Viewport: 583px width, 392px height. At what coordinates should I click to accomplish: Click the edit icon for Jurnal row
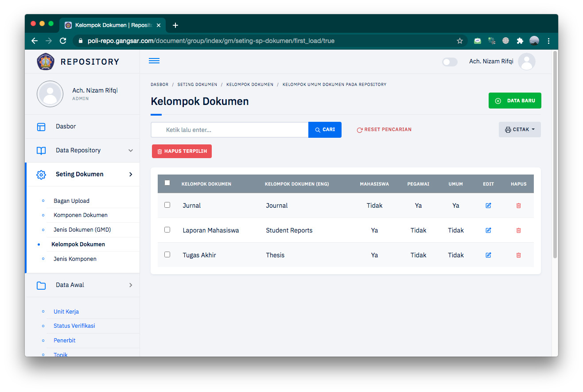(488, 206)
